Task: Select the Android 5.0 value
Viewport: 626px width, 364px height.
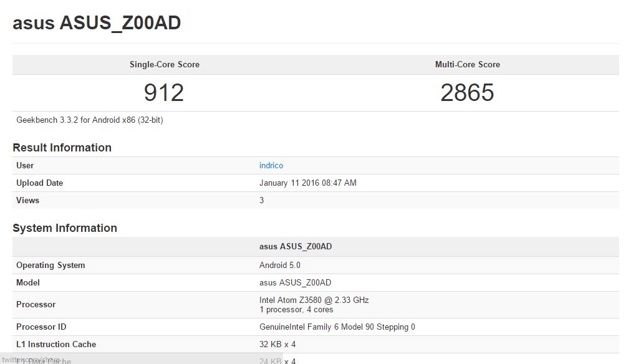Action: tap(279, 266)
